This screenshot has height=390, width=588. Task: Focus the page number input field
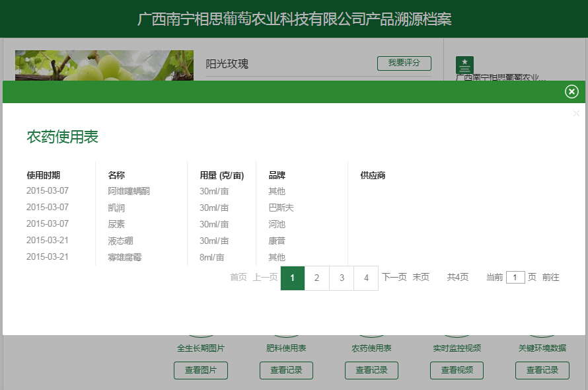[515, 278]
